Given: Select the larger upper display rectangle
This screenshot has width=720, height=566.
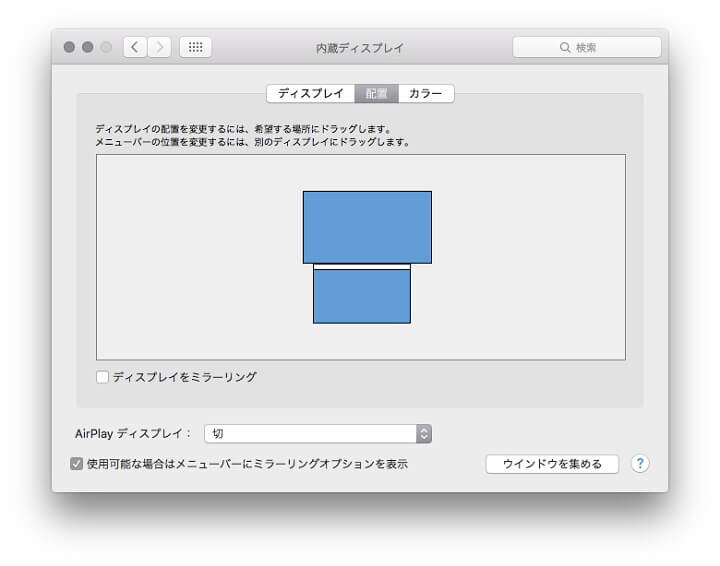Looking at the screenshot, I should [x=367, y=227].
